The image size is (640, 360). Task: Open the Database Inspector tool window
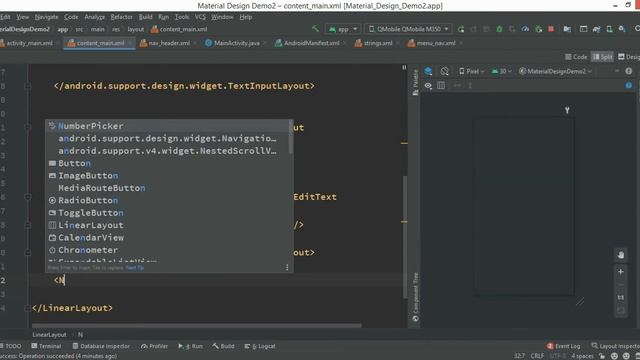pyautogui.click(x=101, y=346)
